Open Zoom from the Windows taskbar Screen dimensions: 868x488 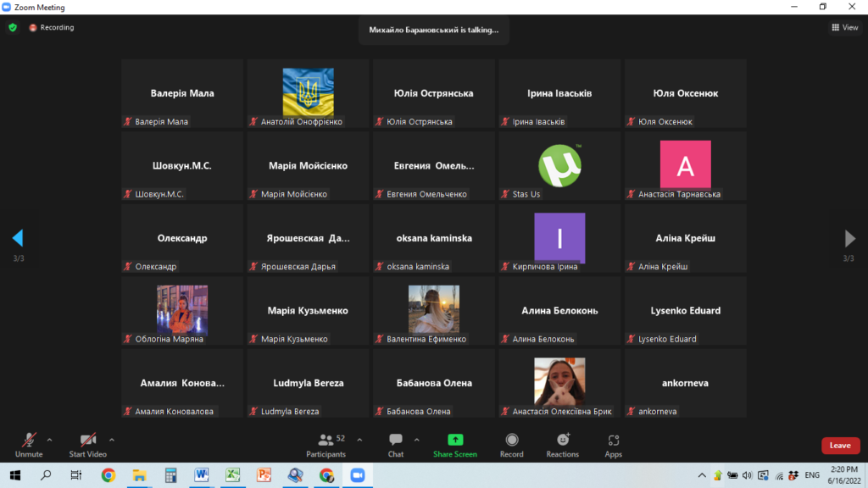point(356,475)
